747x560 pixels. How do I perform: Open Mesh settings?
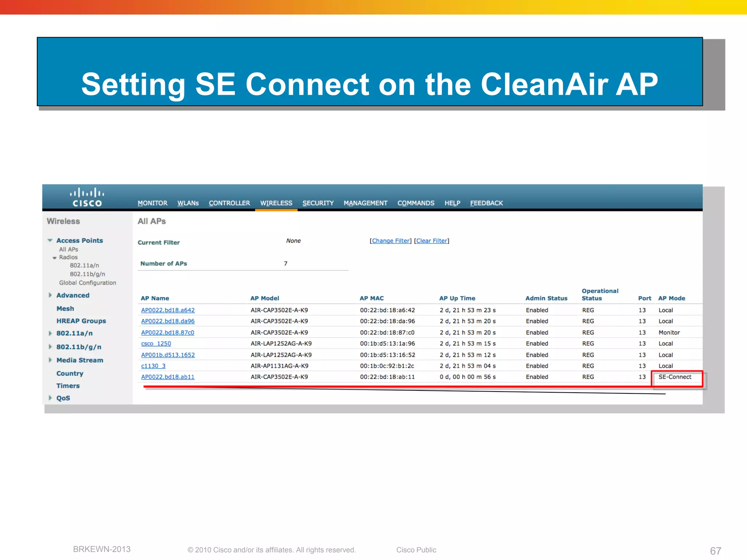(65, 308)
